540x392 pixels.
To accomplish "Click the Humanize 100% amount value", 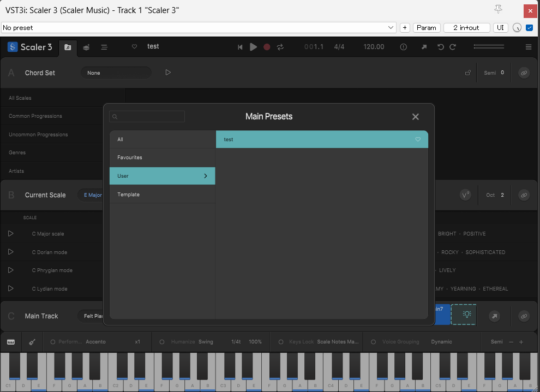I will tap(255, 342).
